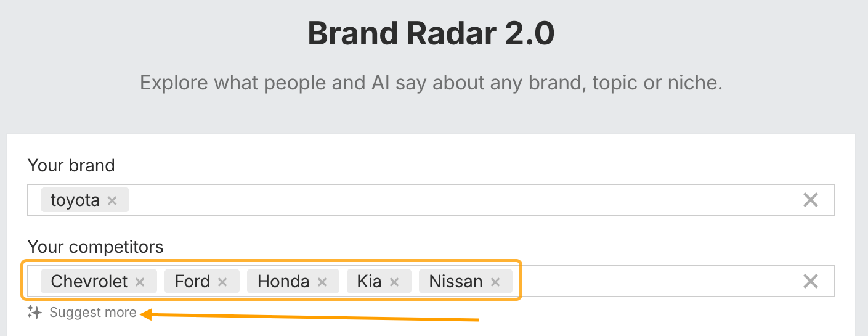
Task: Remove the Nissan competitor tag
Action: pyautogui.click(x=495, y=282)
